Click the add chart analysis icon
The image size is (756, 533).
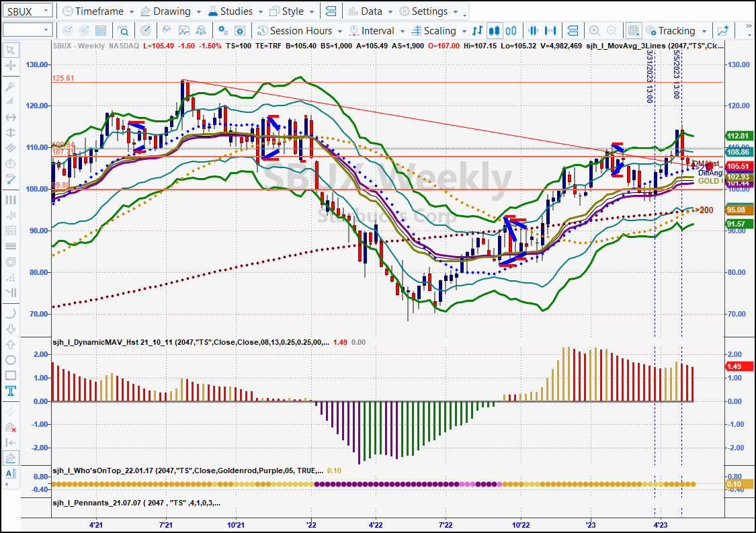pyautogui.click(x=722, y=31)
